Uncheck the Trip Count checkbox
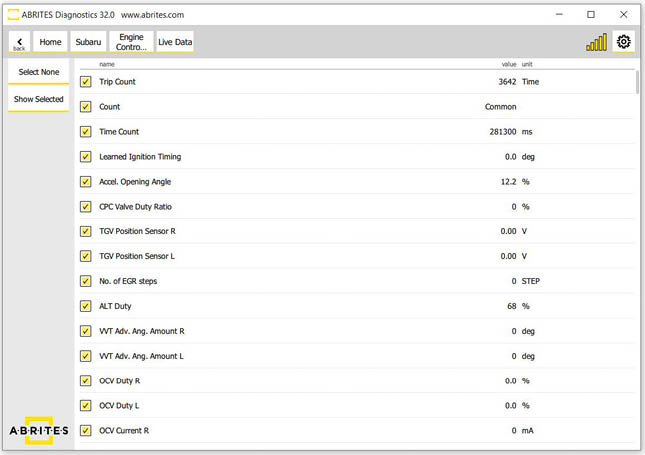The image size is (645, 455). 86,82
